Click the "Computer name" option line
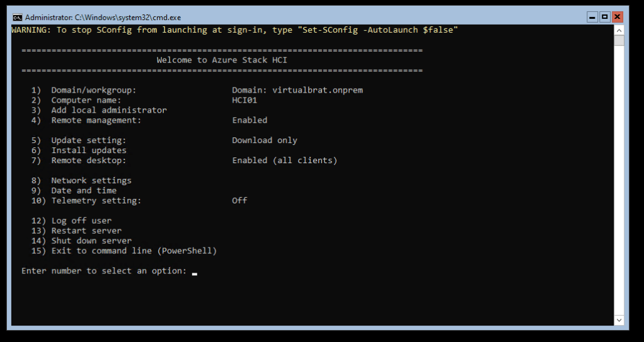The image size is (644, 342). pyautogui.click(x=86, y=100)
